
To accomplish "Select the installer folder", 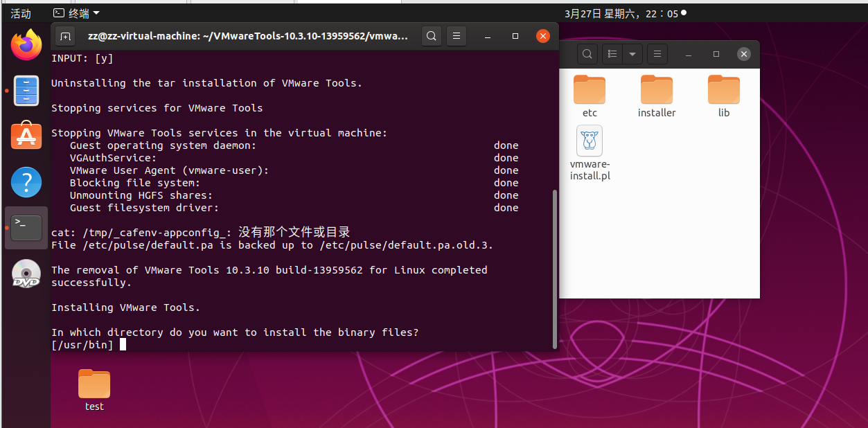I will point(657,96).
